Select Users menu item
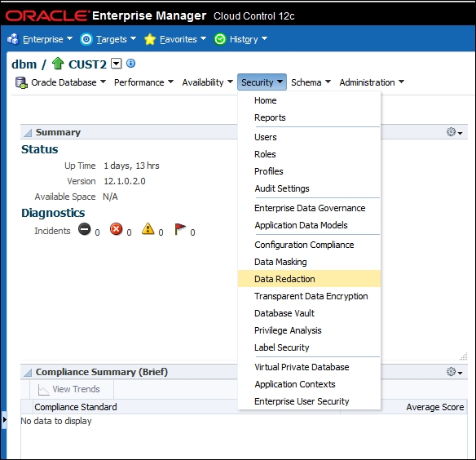Image resolution: width=476 pixels, height=460 pixels. point(310,137)
